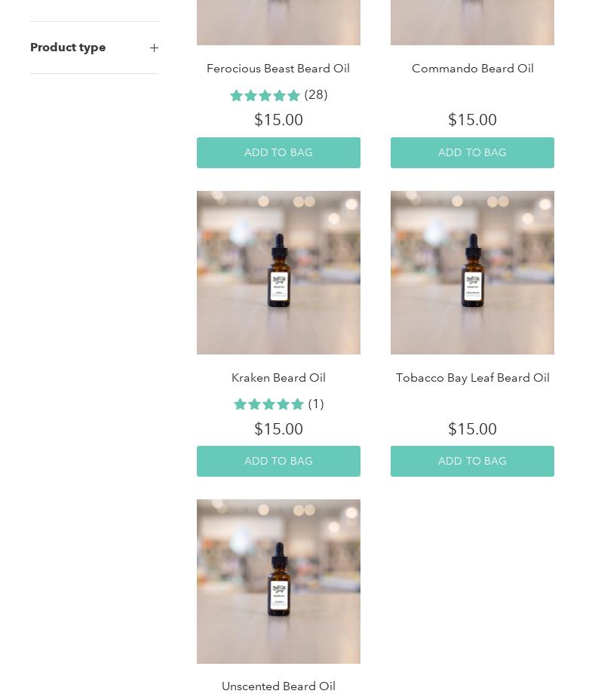Image resolution: width=592 pixels, height=700 pixels.
Task: Click the Commando Beard Oil product image
Action: (472, 23)
